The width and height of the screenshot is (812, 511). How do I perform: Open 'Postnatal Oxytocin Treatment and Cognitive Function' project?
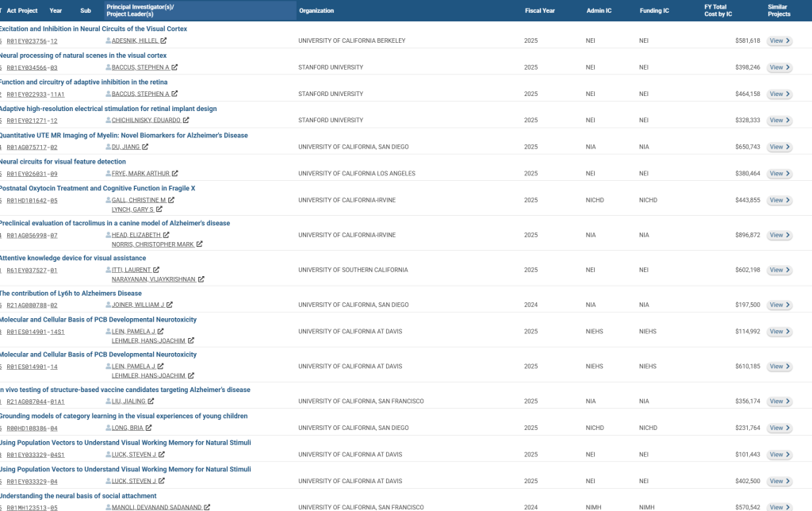tap(97, 188)
